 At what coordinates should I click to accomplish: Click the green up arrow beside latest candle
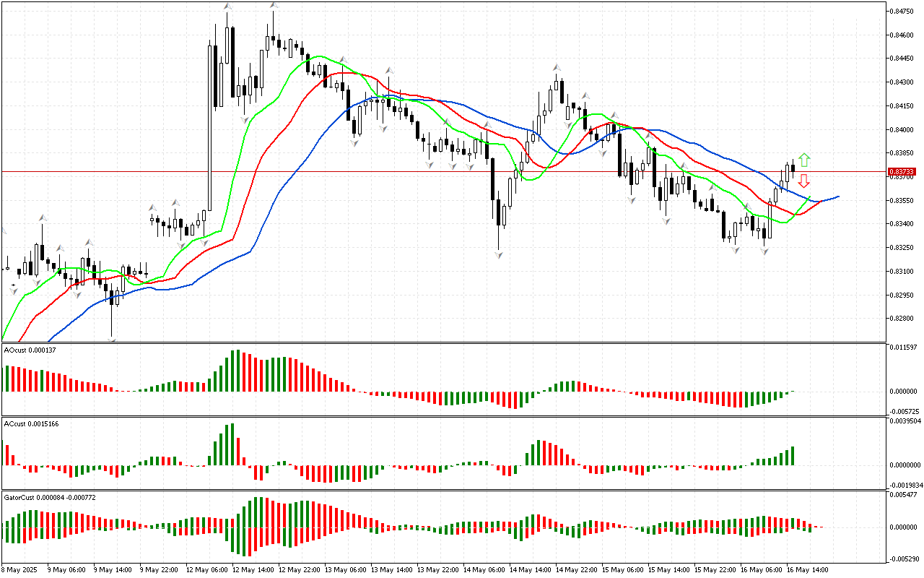804,160
